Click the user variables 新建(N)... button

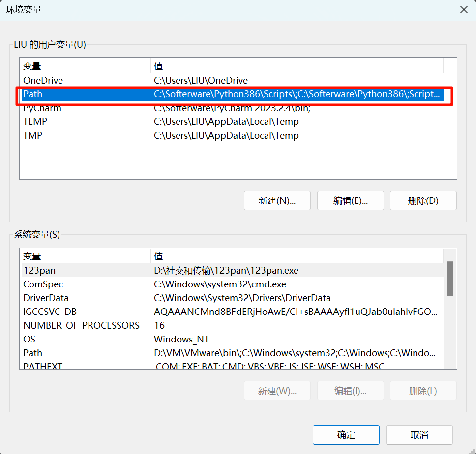pos(277,200)
